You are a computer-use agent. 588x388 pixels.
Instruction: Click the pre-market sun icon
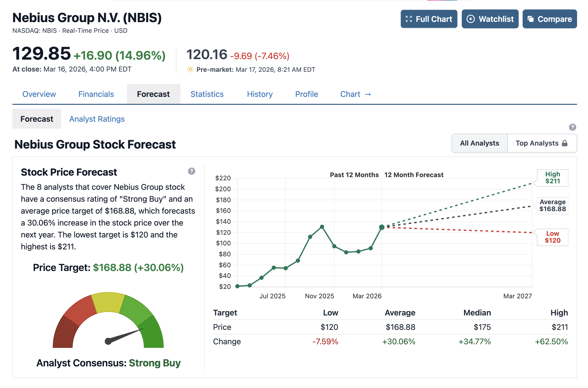click(x=190, y=70)
